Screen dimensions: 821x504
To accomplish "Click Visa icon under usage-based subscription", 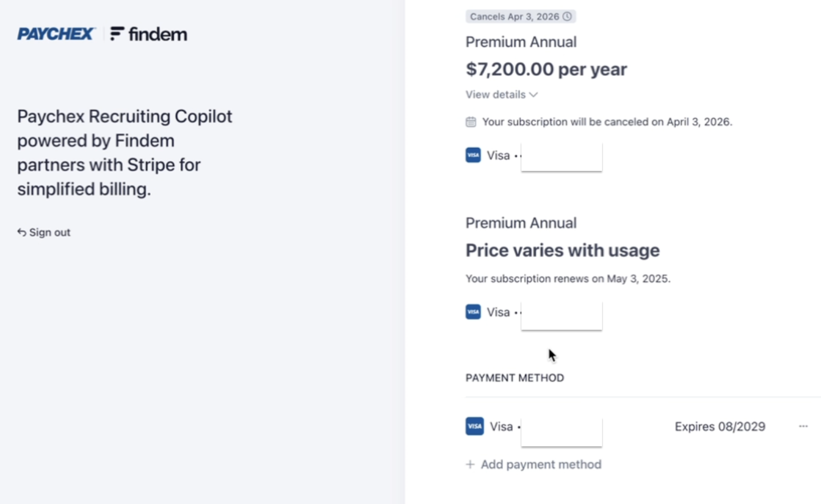I will pyautogui.click(x=473, y=312).
